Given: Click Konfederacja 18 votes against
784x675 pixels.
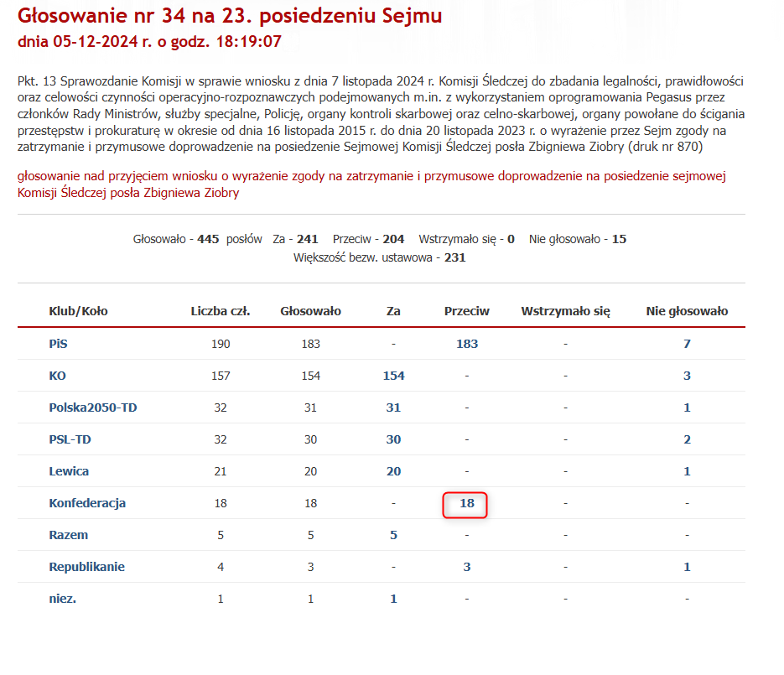Looking at the screenshot, I should click(x=467, y=503).
